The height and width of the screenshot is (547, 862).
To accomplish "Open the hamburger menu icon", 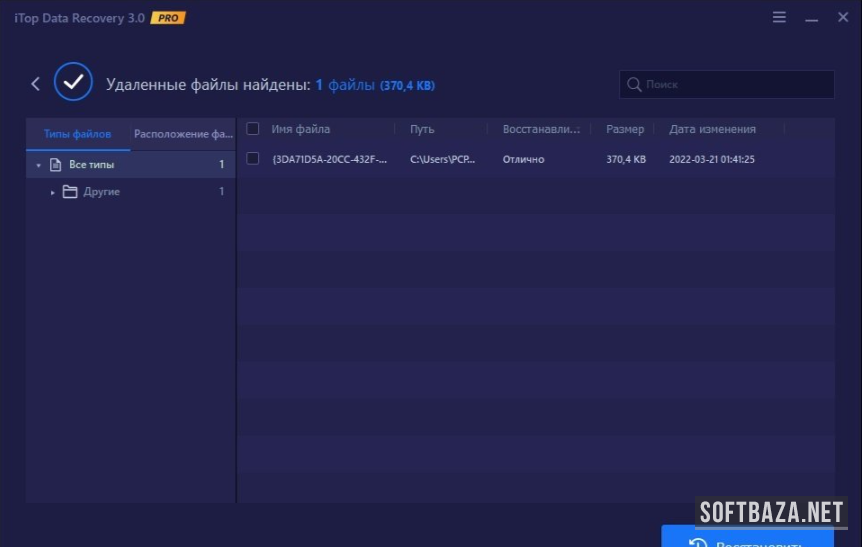I will [x=779, y=18].
